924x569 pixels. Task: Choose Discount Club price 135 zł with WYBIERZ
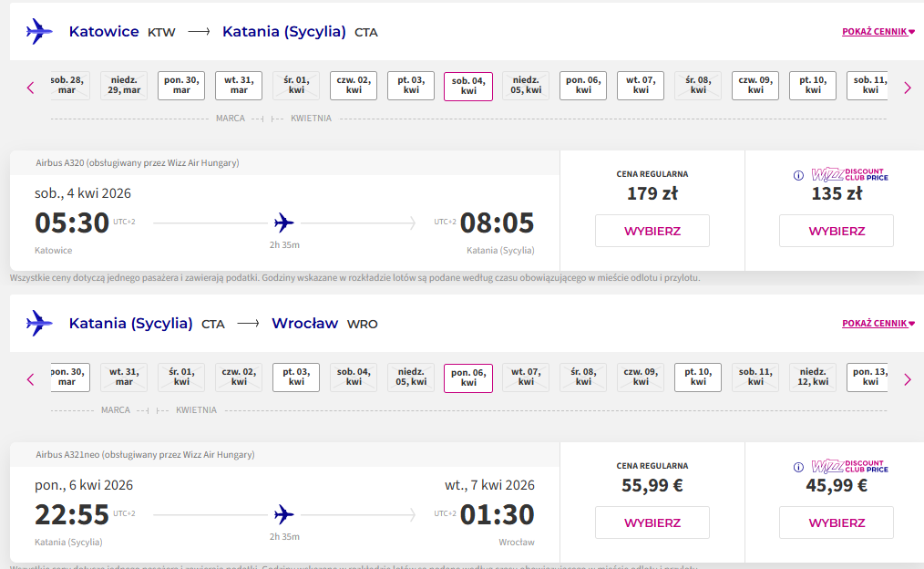pyautogui.click(x=837, y=231)
